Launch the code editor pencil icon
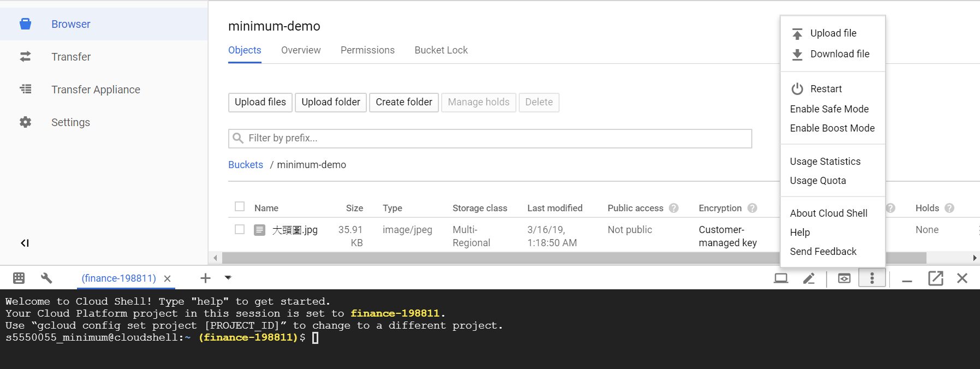This screenshot has width=980, height=369. (x=809, y=278)
